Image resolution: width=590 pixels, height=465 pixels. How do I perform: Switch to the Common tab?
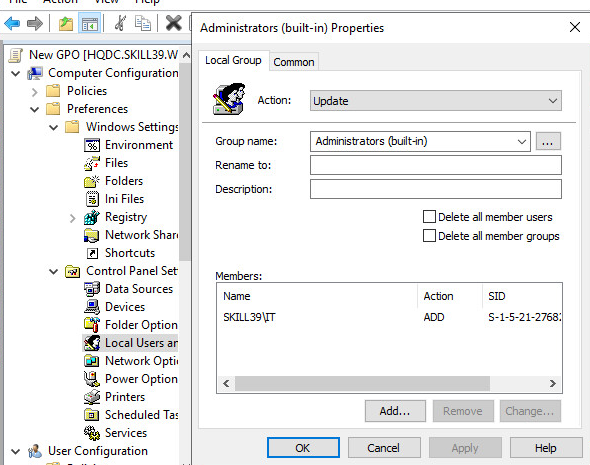(294, 62)
